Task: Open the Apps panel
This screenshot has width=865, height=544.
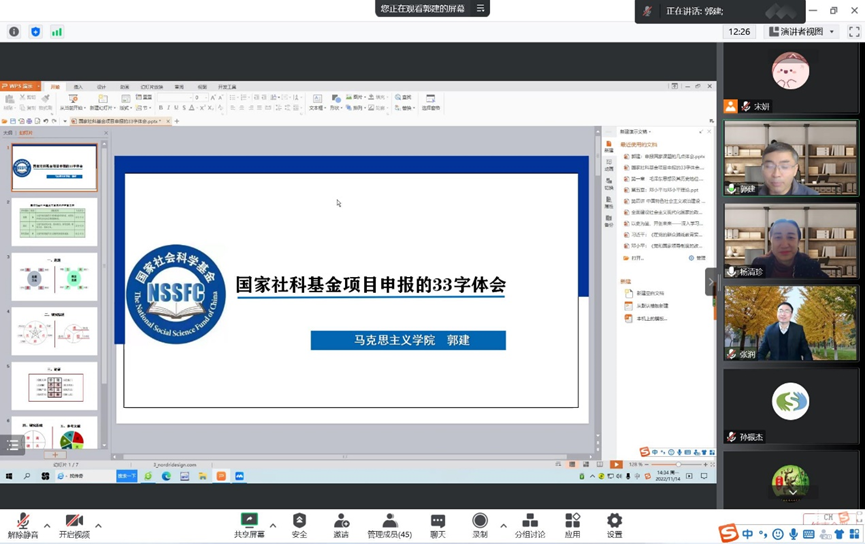Action: tap(572, 524)
